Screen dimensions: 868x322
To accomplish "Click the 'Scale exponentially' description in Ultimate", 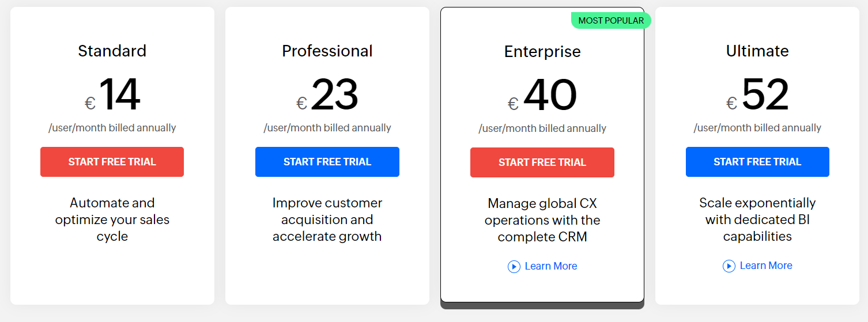I will [x=757, y=219].
